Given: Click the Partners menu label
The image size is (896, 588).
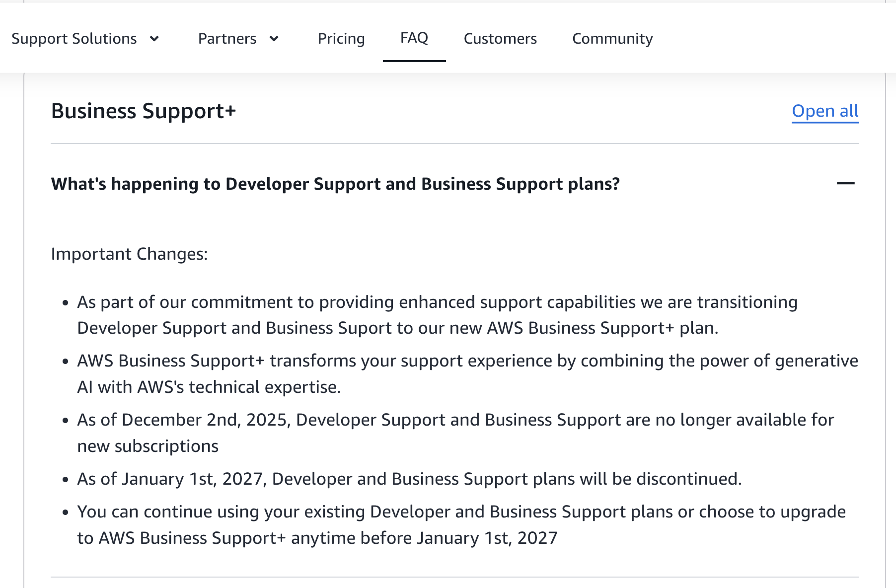Looking at the screenshot, I should point(227,39).
